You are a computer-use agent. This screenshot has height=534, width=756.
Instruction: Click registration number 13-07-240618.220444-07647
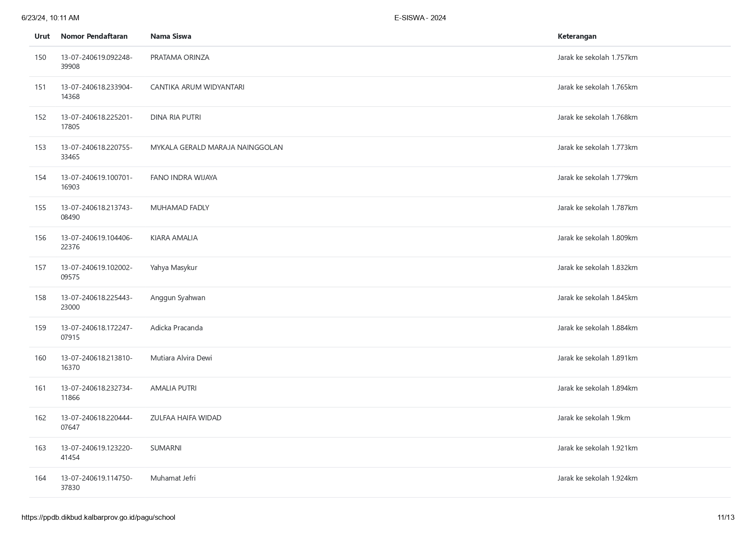97,422
